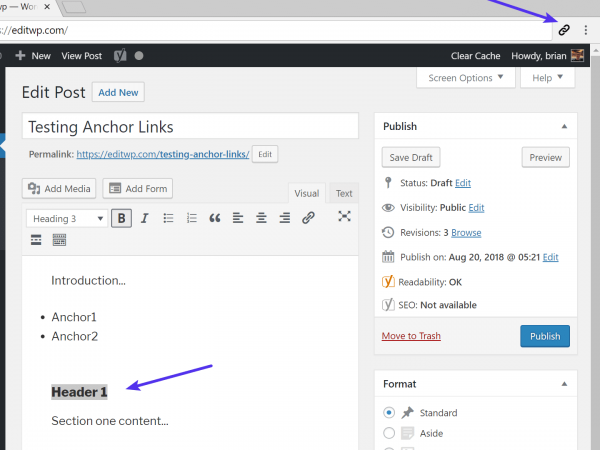Image resolution: width=600 pixels, height=450 pixels.
Task: Enable distraction-free fullscreen mode
Action: (x=344, y=217)
